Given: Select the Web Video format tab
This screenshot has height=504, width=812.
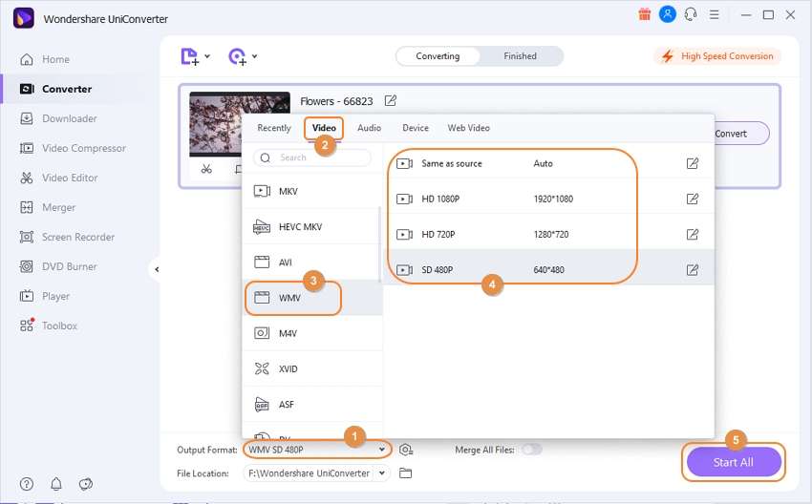Looking at the screenshot, I should tap(469, 128).
